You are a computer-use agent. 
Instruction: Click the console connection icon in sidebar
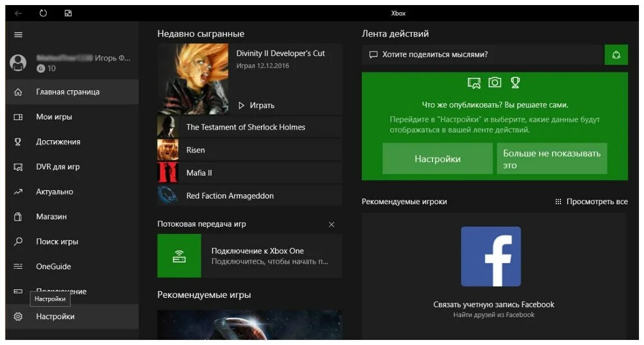pyautogui.click(x=18, y=292)
